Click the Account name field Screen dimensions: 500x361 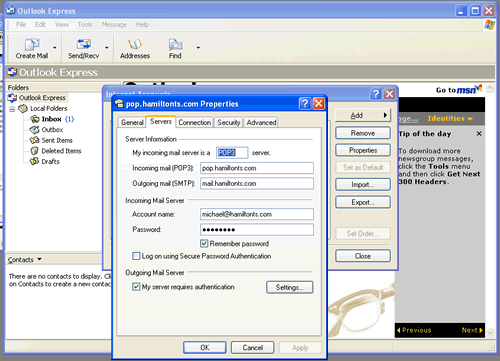(x=257, y=214)
